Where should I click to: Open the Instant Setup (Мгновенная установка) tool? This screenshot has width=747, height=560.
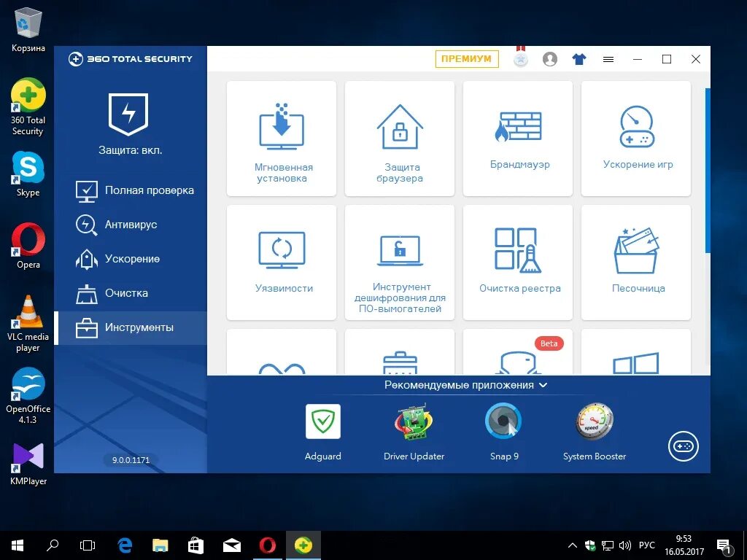(x=282, y=139)
